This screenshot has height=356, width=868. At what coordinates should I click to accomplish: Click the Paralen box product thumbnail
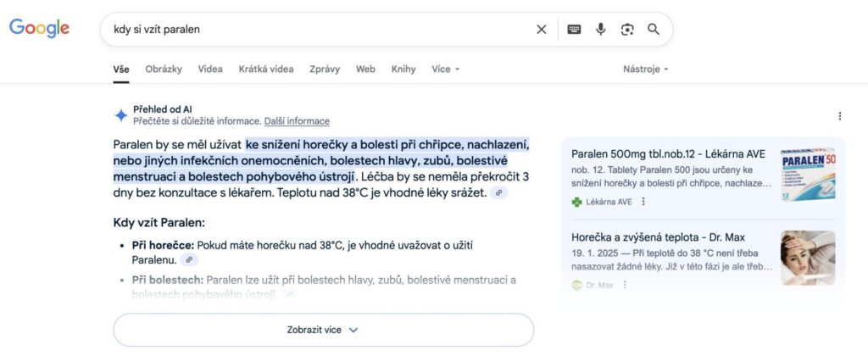pyautogui.click(x=808, y=174)
